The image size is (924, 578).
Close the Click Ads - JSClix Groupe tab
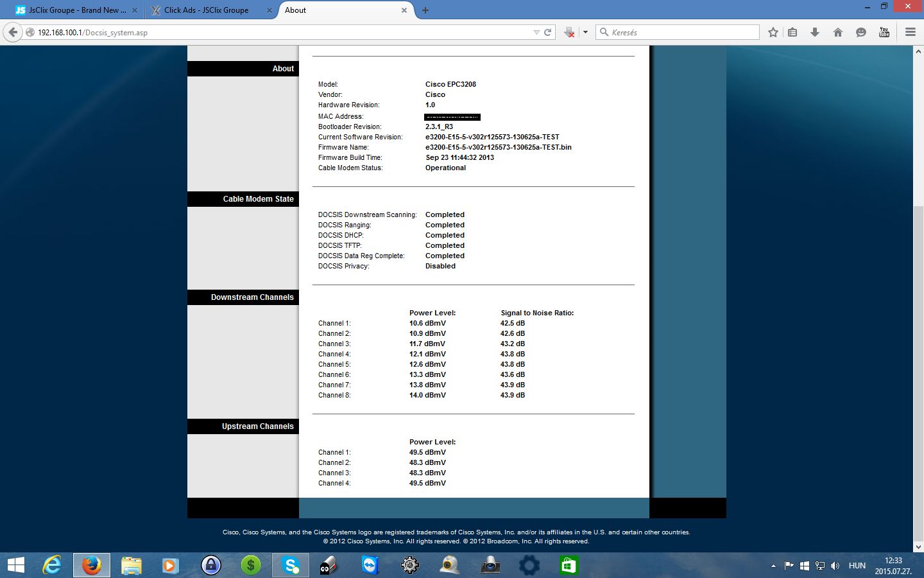click(269, 10)
